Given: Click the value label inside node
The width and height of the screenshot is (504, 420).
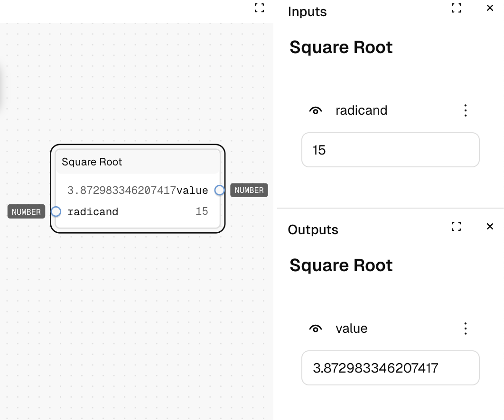Looking at the screenshot, I should pyautogui.click(x=192, y=191).
